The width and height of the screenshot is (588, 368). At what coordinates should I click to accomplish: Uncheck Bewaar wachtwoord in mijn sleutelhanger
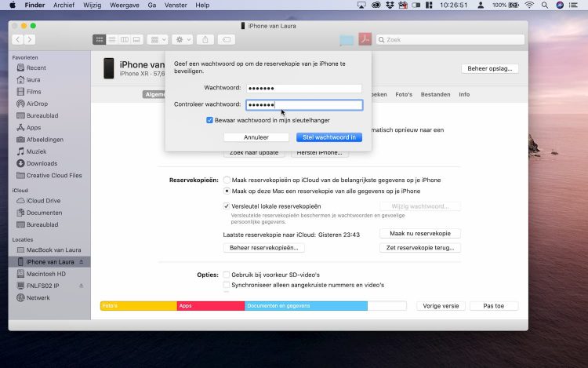click(x=210, y=120)
